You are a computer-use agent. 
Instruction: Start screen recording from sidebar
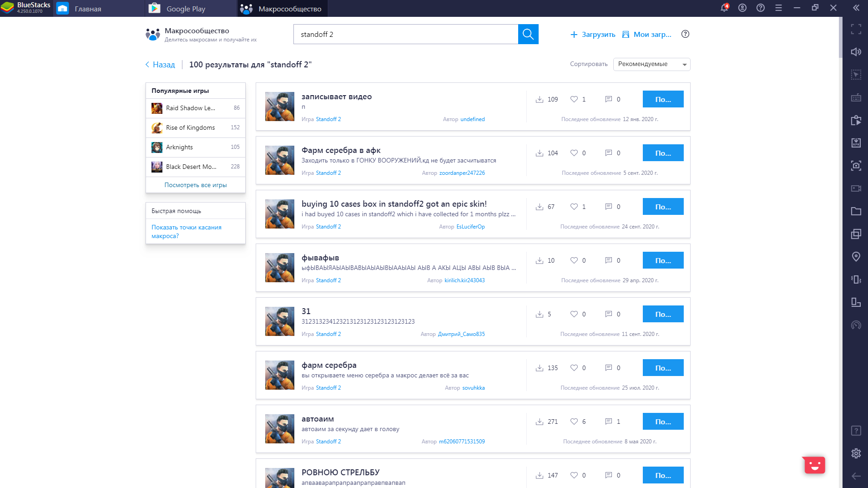coord(856,188)
